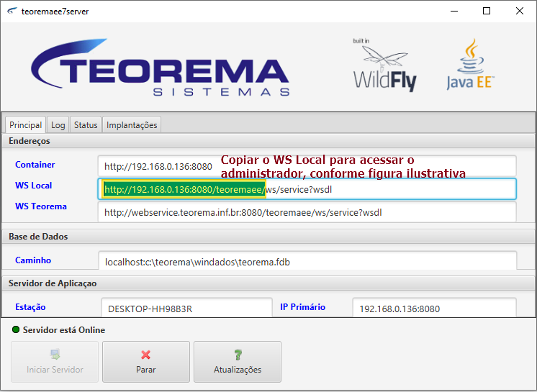Maximize the teoremaee7server window
This screenshot has height=392, width=537.
point(487,11)
